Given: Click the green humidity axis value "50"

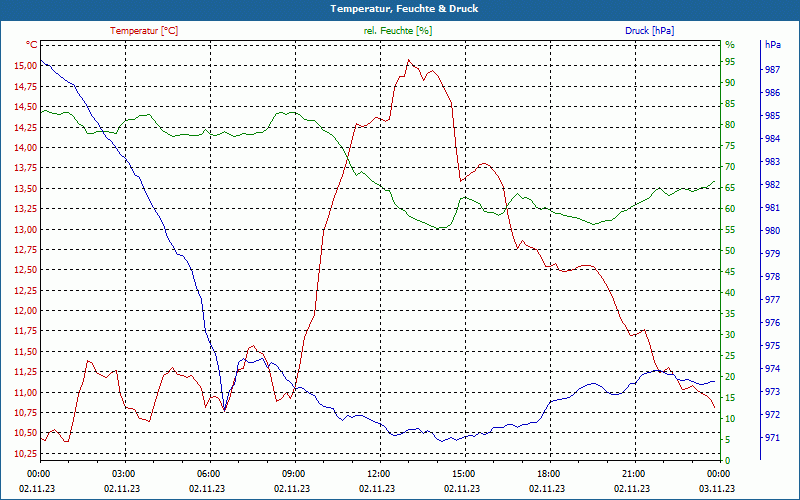Looking at the screenshot, I should coord(730,251).
